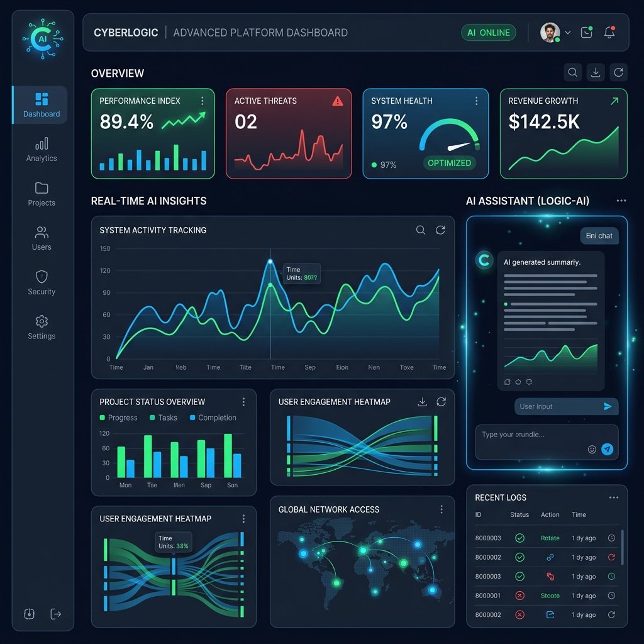Switch to the Dashboard tab
The width and height of the screenshot is (644, 644).
coord(40,104)
